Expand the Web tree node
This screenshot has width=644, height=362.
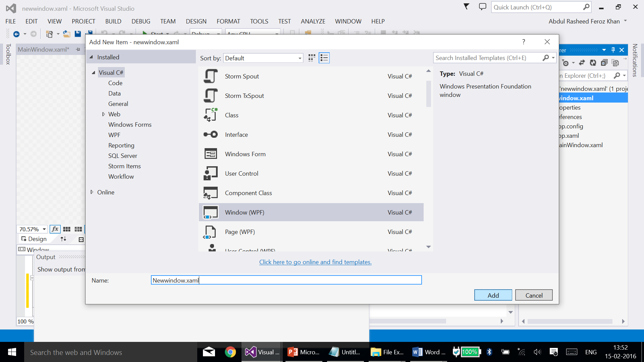coord(103,114)
